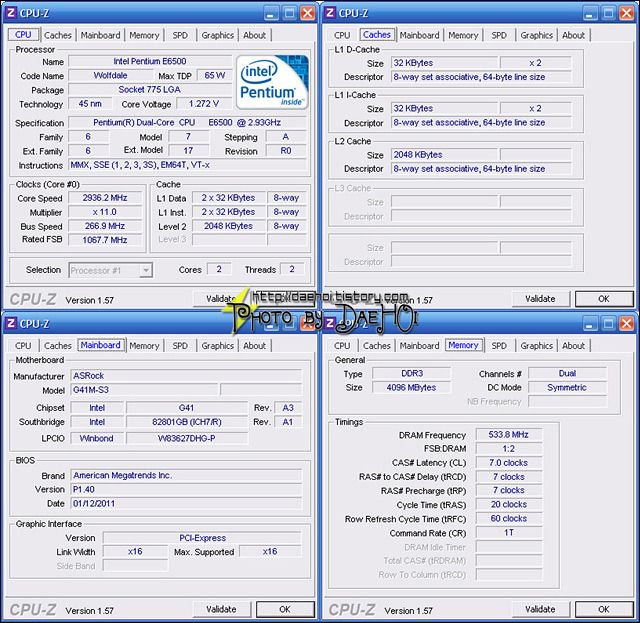Image resolution: width=640 pixels, height=623 pixels.
Task: Minimize the Caches tab window
Action: click(589, 13)
